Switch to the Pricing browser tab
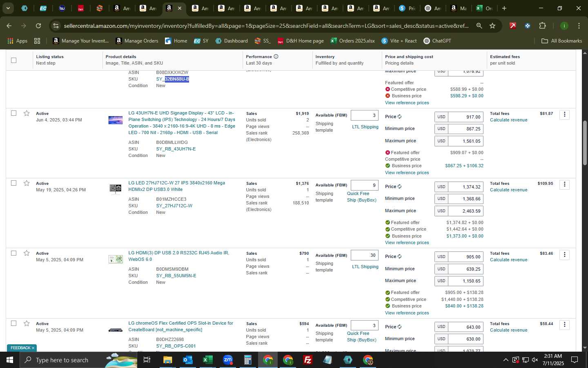Image resolution: width=588 pixels, height=368 pixels. pyautogui.click(x=407, y=8)
